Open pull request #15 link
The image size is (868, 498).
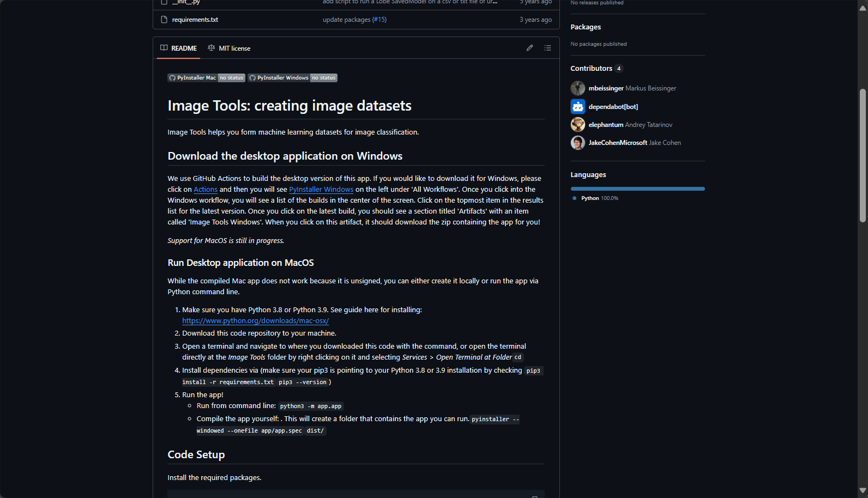[379, 20]
